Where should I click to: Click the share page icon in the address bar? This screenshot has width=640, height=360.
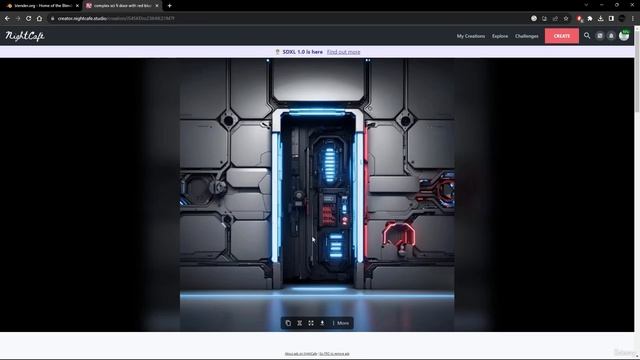click(555, 18)
